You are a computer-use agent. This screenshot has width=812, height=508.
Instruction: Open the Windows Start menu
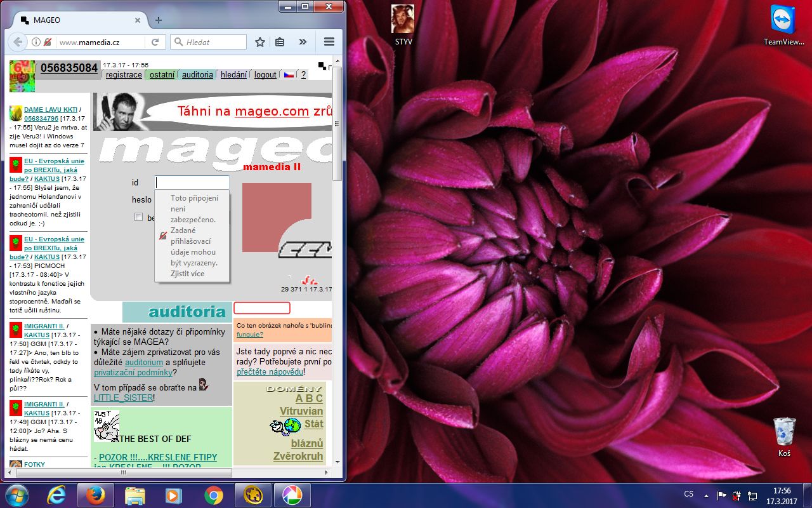coord(17,495)
